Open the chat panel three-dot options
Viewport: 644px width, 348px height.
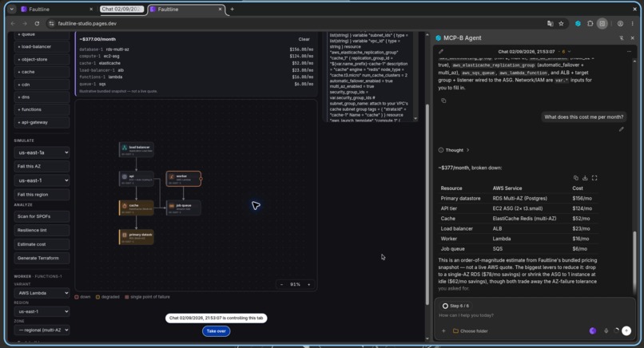click(x=629, y=52)
